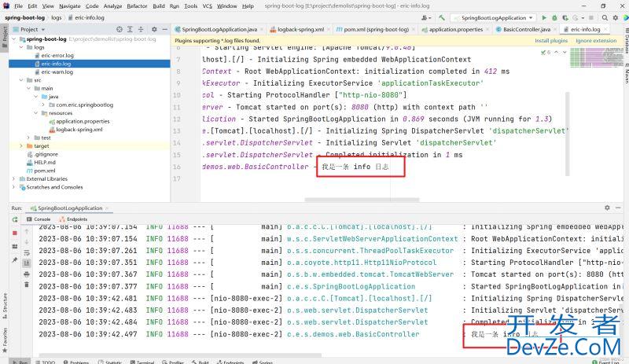The height and width of the screenshot is (364, 629).
Task: Jump to next highlighted problem arrow
Action: click(x=565, y=52)
